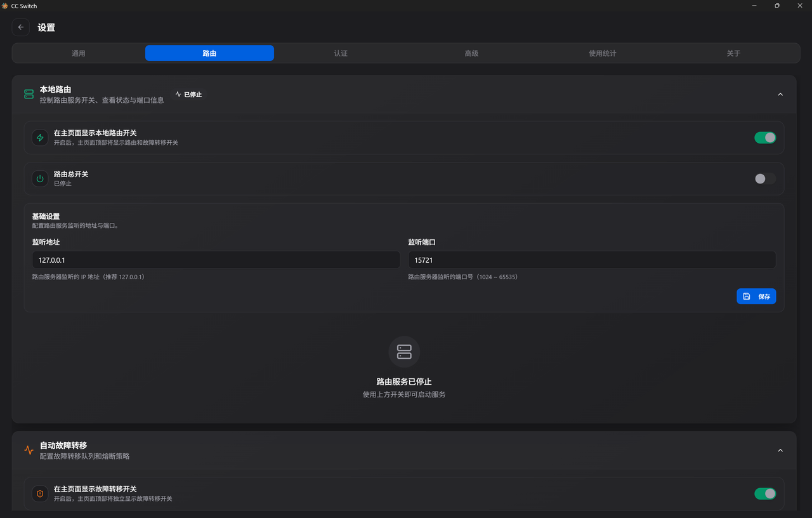
Task: Click the 使用上方开关即可启动服务 hint text
Action: coord(404,394)
